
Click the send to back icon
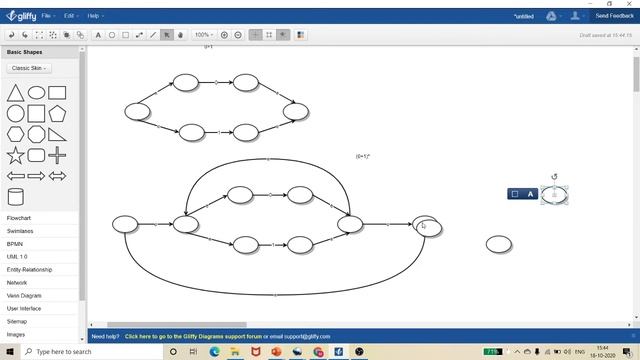(80, 35)
